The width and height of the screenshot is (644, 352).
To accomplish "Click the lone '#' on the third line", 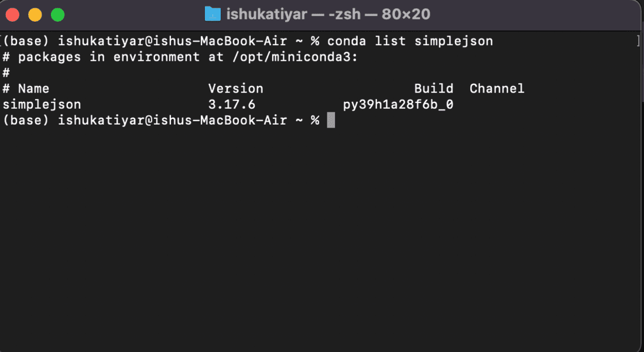I will (6, 73).
